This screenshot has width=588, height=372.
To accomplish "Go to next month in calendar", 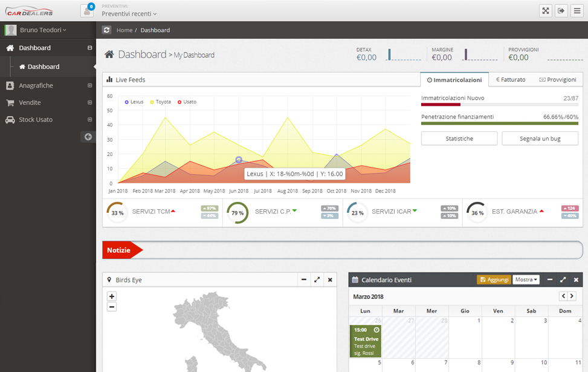I will (572, 296).
